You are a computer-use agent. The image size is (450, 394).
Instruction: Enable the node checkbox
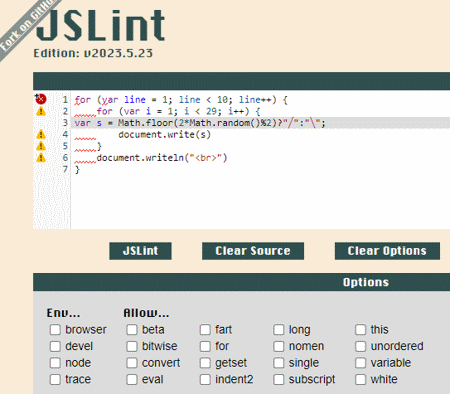(55, 363)
